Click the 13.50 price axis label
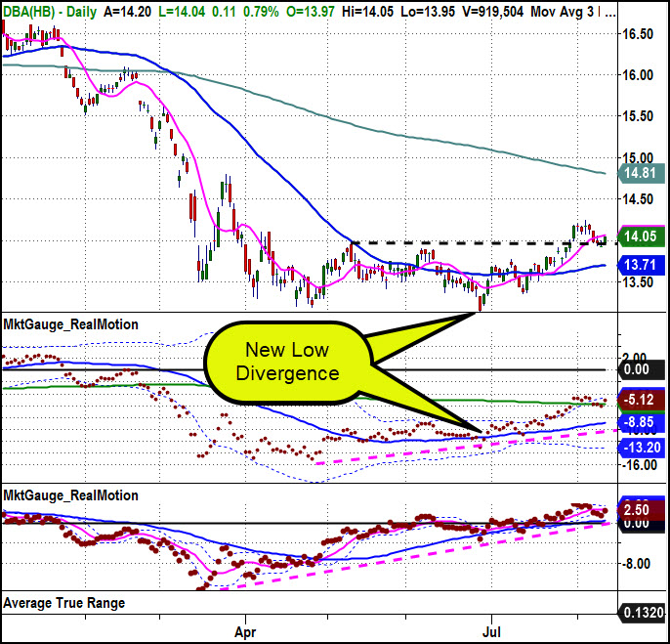The image size is (670, 644). pos(638,282)
